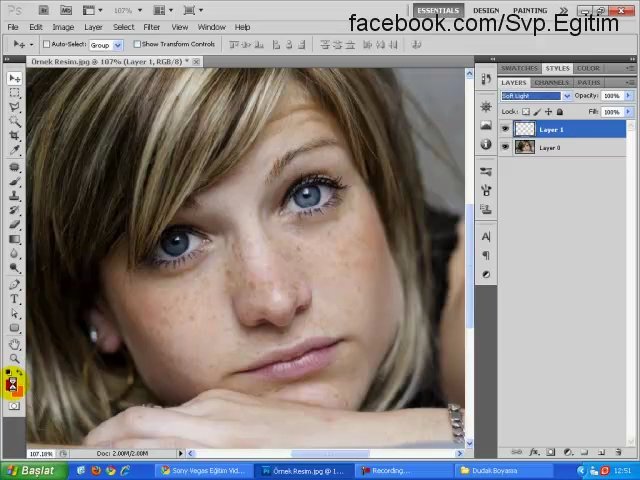Toggle lock all for layer

point(560,111)
